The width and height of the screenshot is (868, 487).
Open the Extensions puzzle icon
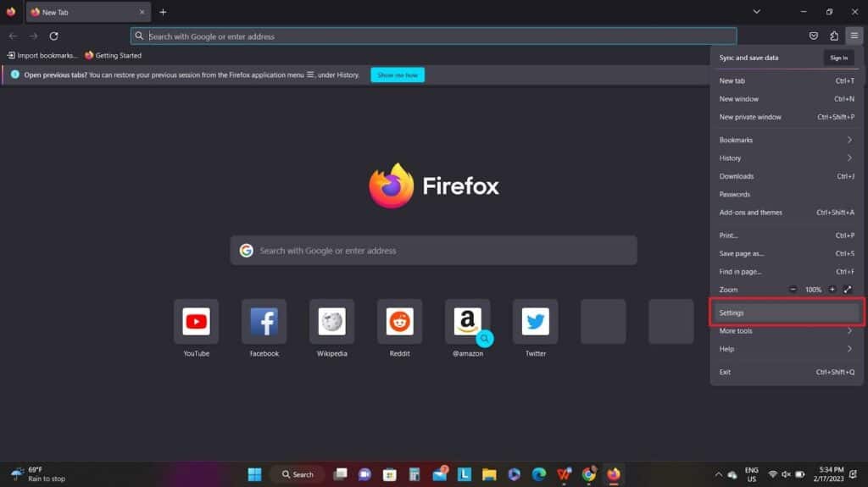tap(834, 36)
